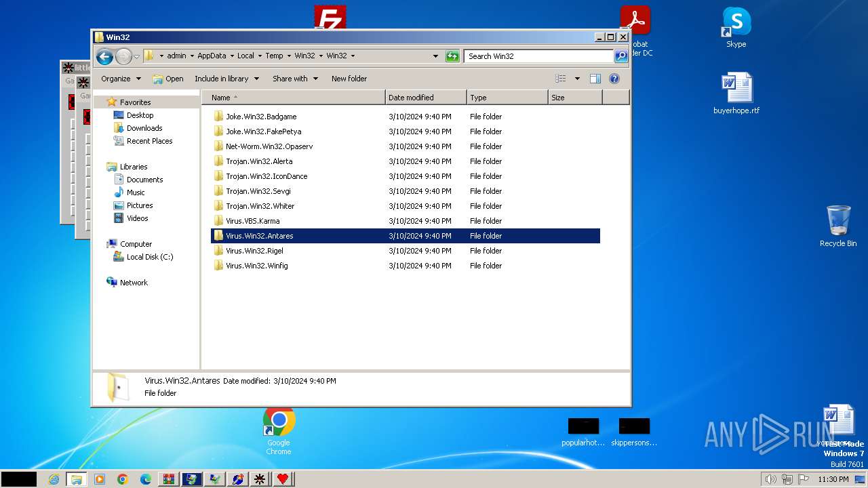Viewport: 868px width, 488px height.
Task: Create a New folder
Action: [x=349, y=79]
